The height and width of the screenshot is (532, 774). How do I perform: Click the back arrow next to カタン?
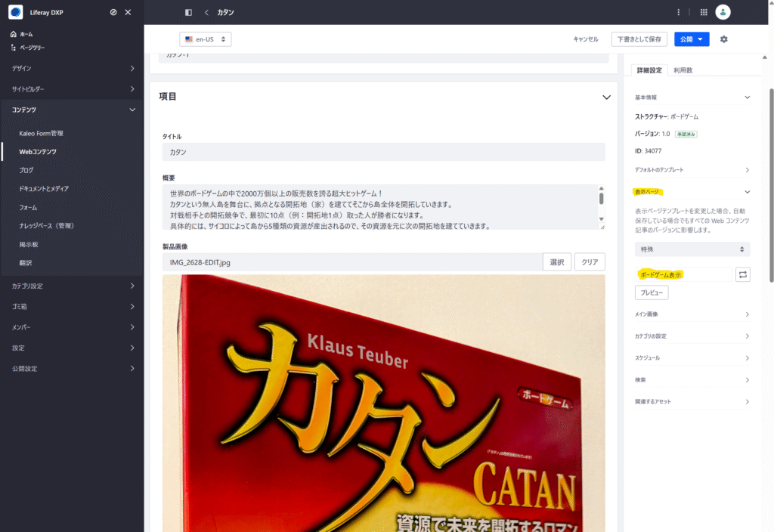pyautogui.click(x=206, y=12)
